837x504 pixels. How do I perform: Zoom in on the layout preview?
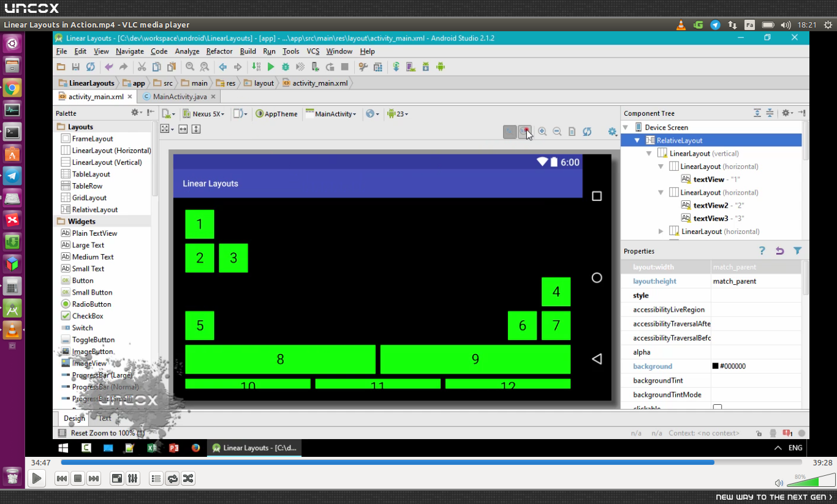[542, 132]
